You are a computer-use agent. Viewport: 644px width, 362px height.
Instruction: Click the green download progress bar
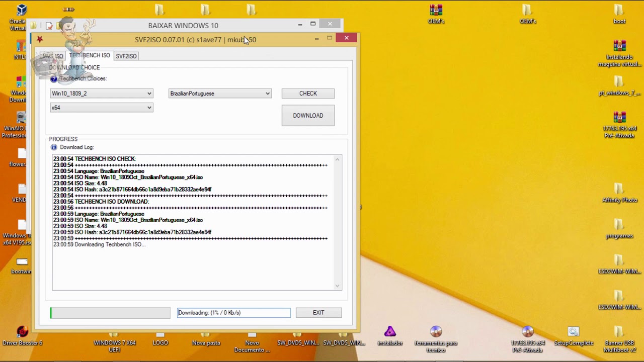110,313
